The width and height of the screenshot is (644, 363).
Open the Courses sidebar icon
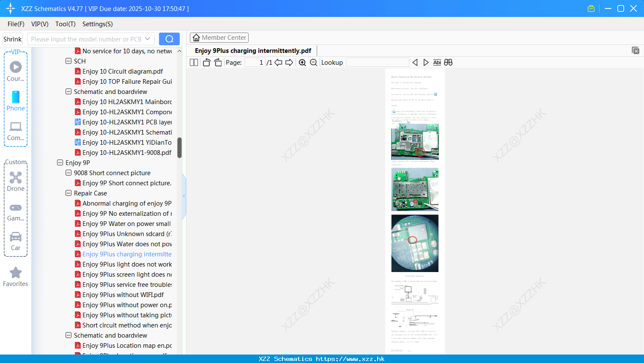[16, 71]
